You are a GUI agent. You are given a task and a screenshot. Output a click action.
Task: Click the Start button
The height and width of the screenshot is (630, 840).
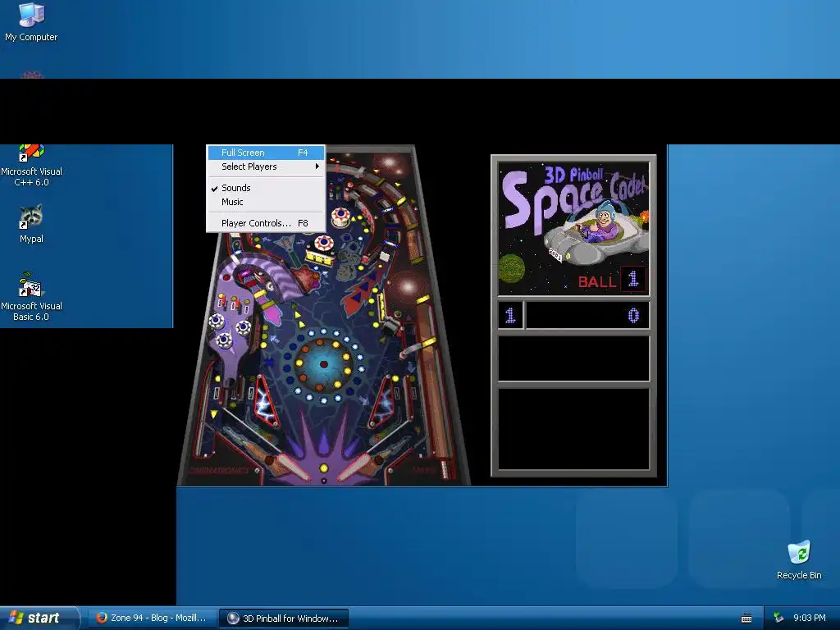[x=39, y=618]
